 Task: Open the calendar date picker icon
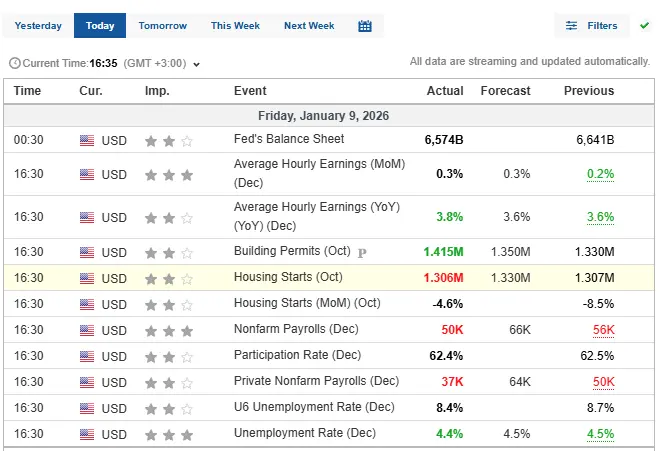pos(365,26)
